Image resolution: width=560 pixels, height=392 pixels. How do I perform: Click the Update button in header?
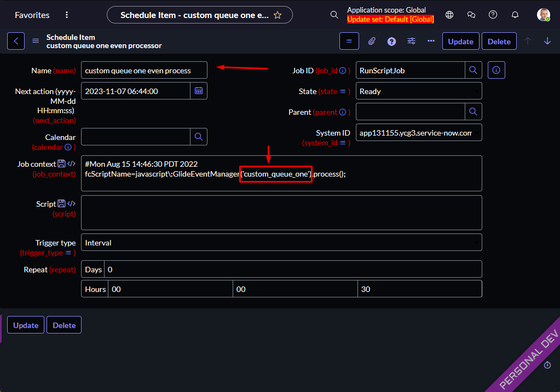tap(460, 42)
